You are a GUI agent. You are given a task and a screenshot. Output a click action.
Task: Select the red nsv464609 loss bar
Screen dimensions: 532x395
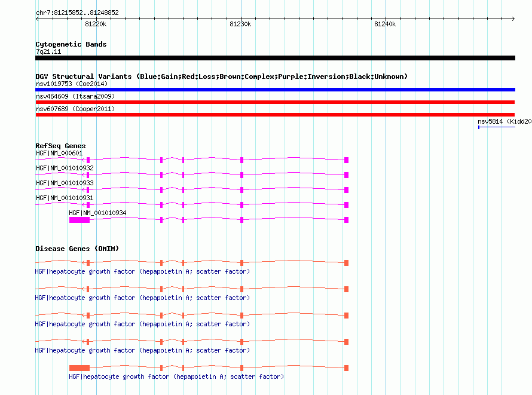tap(275, 102)
